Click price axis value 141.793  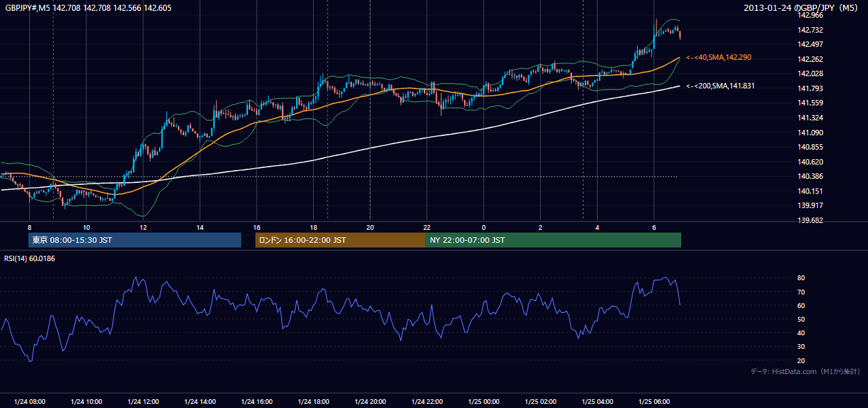(x=811, y=88)
